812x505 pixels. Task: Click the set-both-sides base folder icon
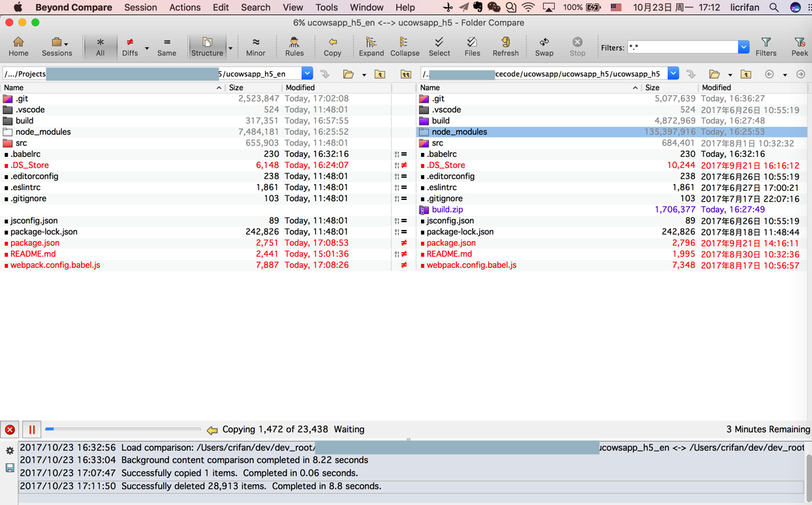pos(405,74)
